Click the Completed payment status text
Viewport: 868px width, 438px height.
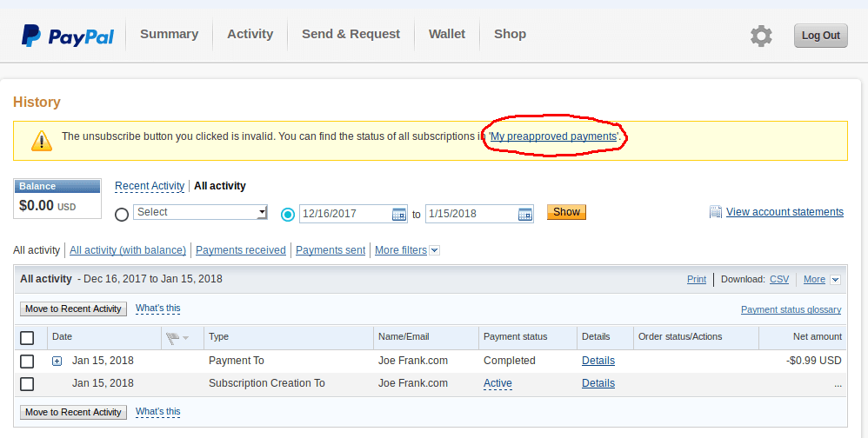click(510, 362)
